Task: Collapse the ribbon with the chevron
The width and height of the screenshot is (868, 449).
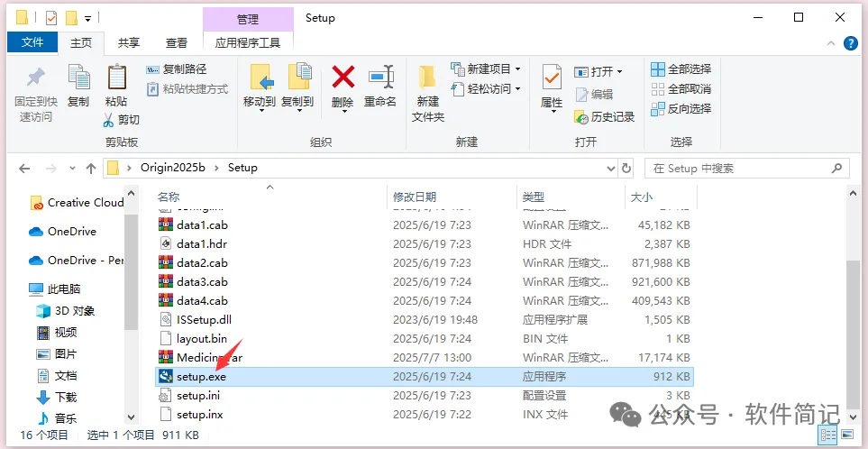Action: [831, 43]
